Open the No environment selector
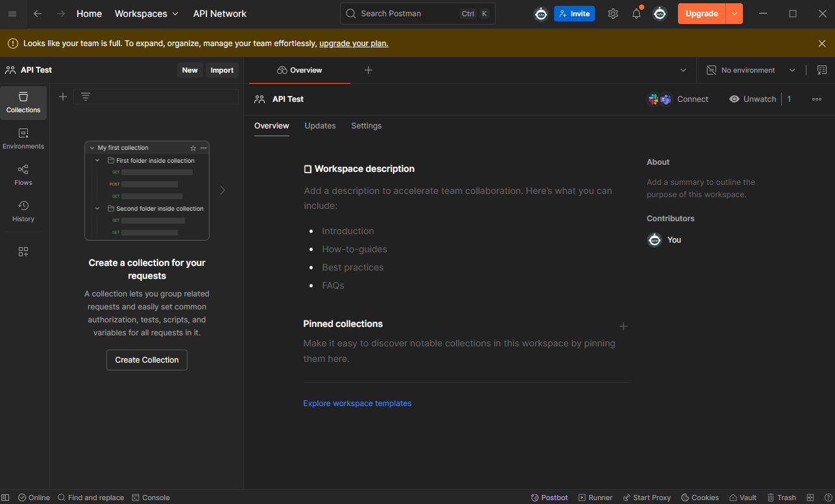The image size is (835, 504). [x=751, y=70]
